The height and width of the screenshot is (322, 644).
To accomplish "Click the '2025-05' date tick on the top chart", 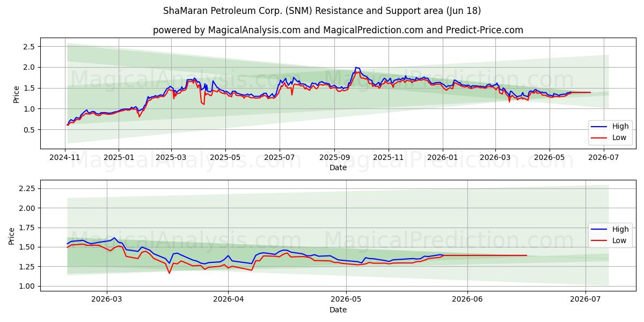I will [x=225, y=158].
